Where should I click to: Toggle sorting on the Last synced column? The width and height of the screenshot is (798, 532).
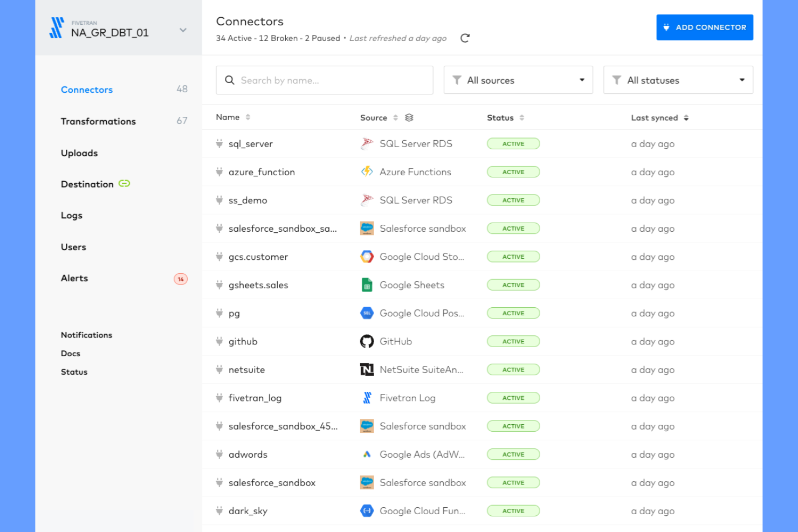pyautogui.click(x=686, y=117)
